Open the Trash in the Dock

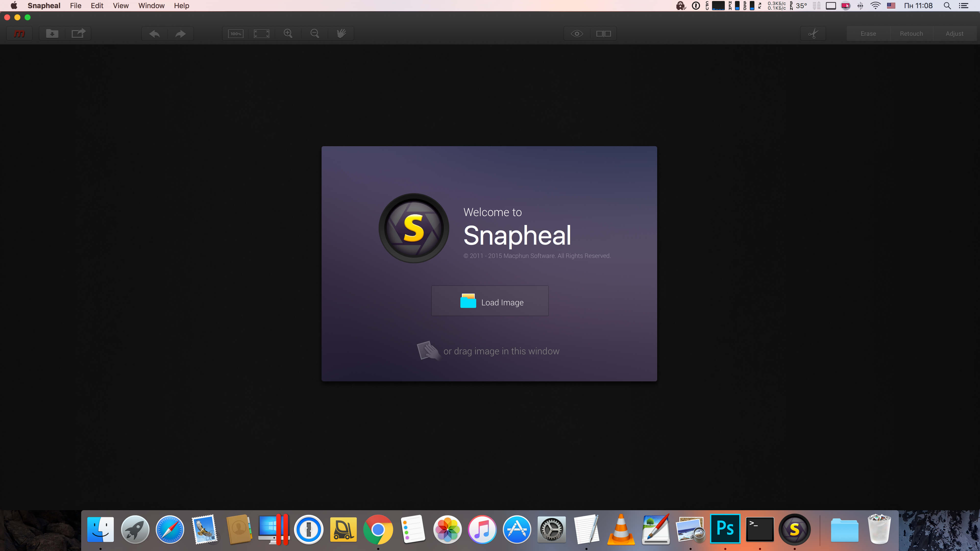tap(879, 529)
